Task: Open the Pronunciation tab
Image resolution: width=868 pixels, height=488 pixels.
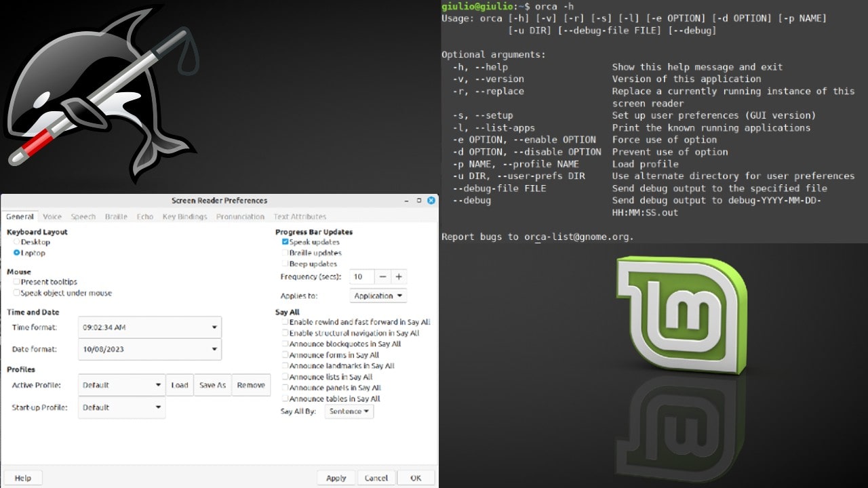Action: click(240, 217)
